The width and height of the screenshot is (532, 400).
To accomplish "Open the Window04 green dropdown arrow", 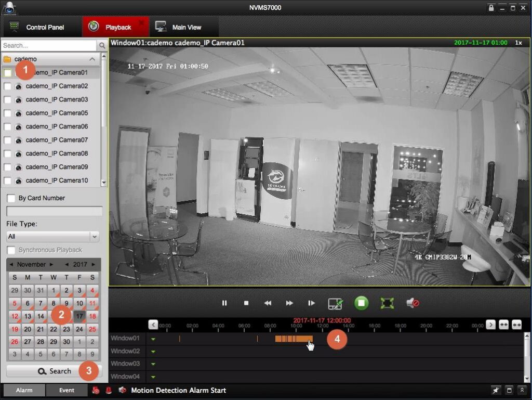I will [153, 377].
